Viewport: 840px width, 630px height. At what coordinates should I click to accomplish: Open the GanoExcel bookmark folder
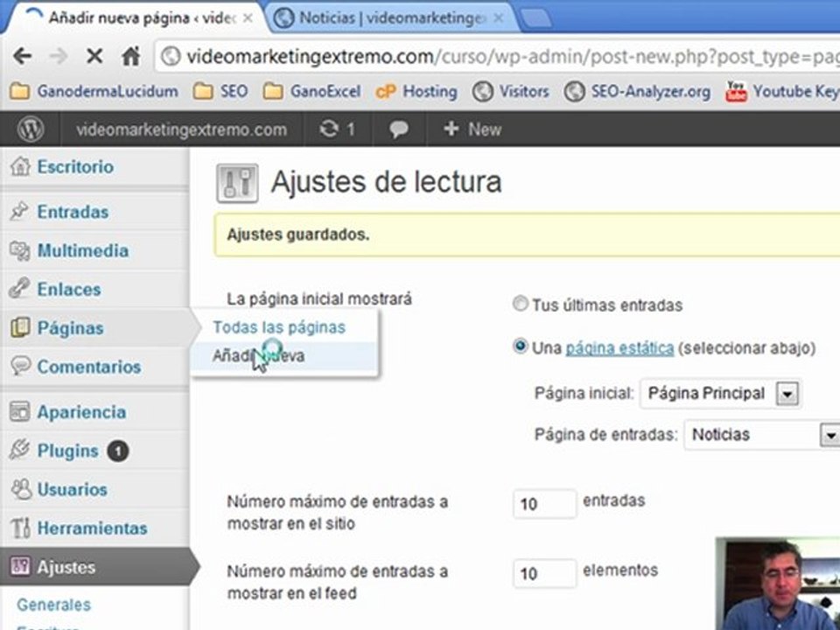pyautogui.click(x=312, y=92)
